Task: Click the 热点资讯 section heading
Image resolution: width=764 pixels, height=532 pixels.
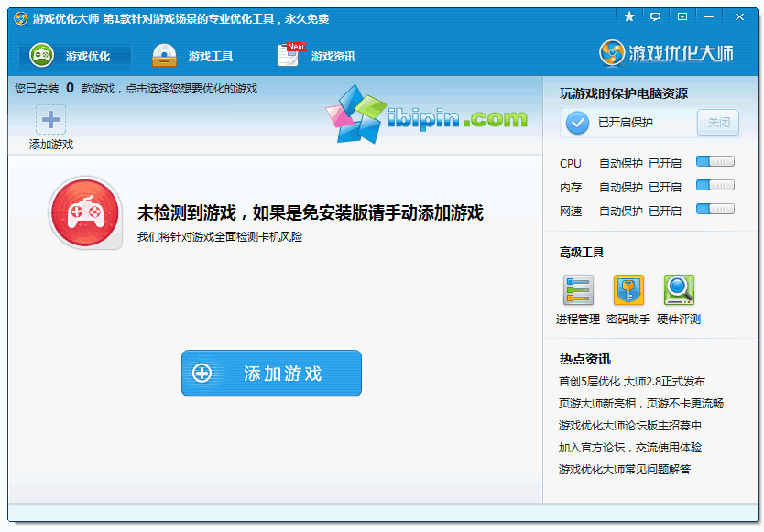Action: click(584, 359)
